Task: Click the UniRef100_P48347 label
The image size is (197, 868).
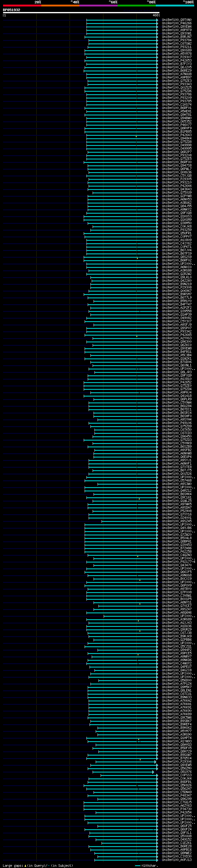Action: click(176, 795)
